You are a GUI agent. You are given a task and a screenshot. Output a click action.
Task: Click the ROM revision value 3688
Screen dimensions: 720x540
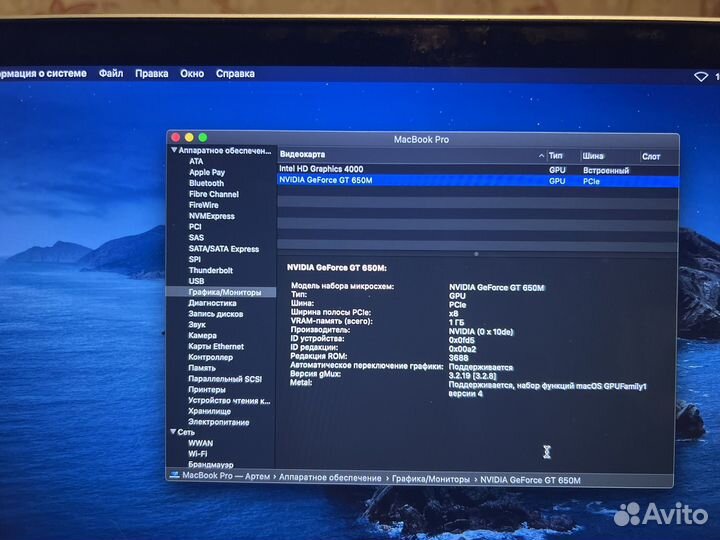[x=458, y=358]
